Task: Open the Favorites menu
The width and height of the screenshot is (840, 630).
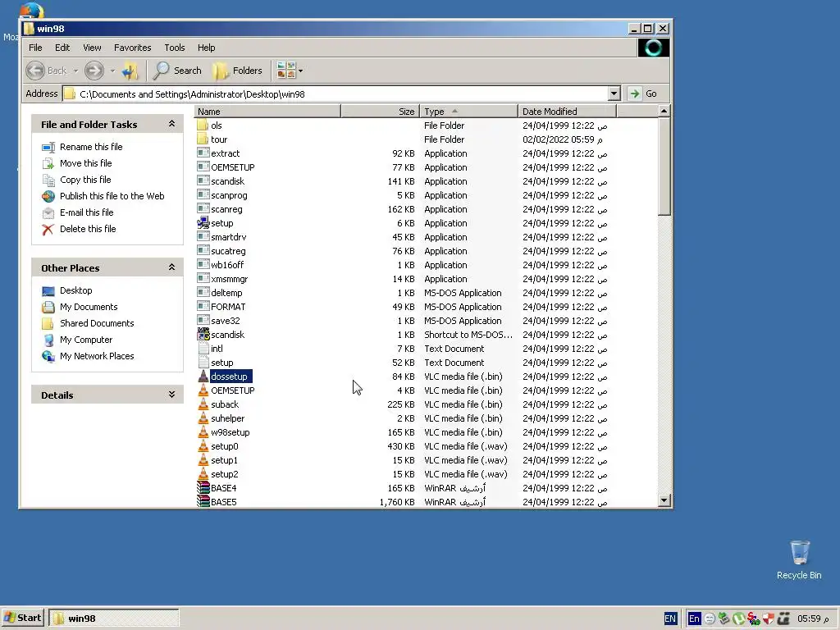Action: 132,48
